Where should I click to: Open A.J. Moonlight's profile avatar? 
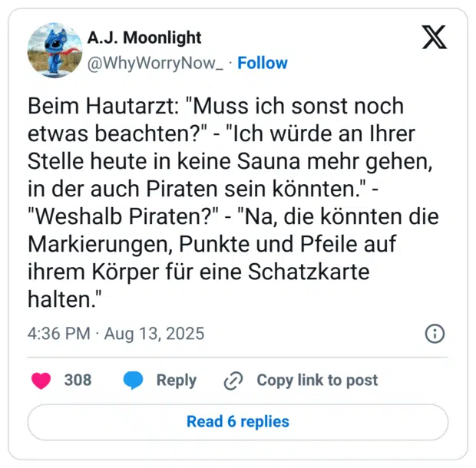point(55,50)
